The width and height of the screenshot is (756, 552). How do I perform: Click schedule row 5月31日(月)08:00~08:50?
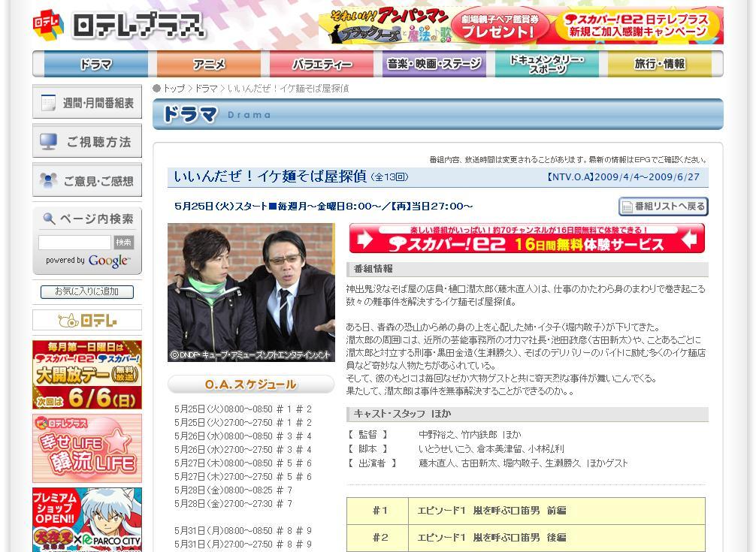[243, 530]
